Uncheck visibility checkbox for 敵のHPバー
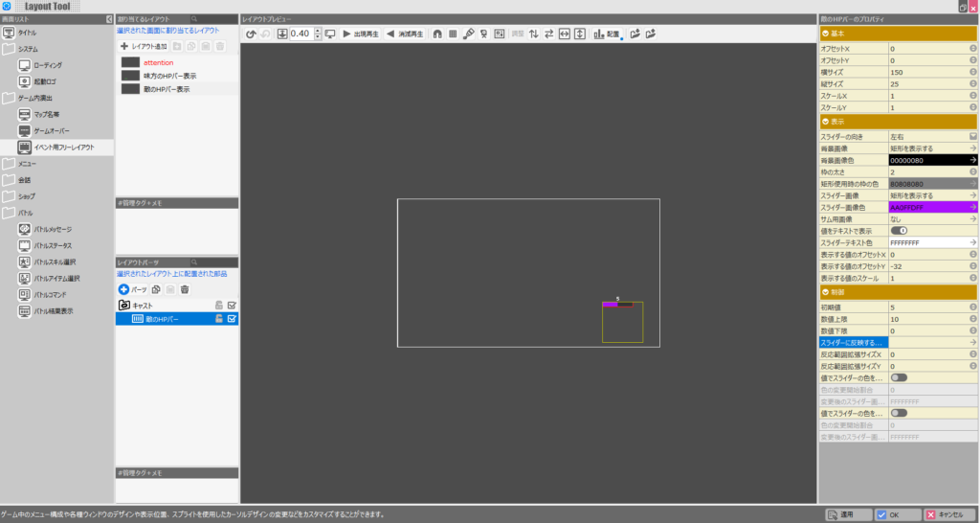This screenshot has width=980, height=523. click(232, 319)
